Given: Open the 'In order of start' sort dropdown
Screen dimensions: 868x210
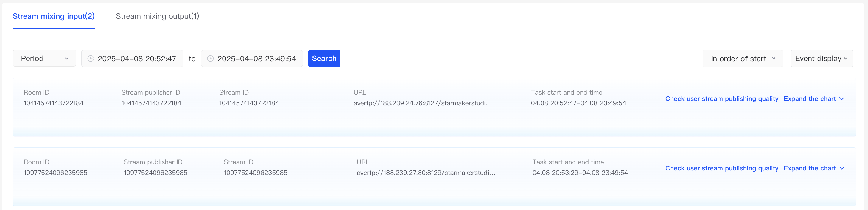Looking at the screenshot, I should [742, 59].
